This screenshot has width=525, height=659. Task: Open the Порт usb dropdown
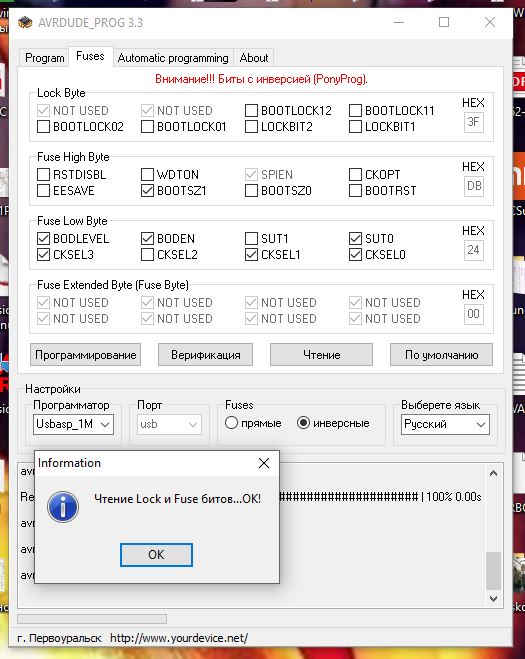(x=169, y=424)
